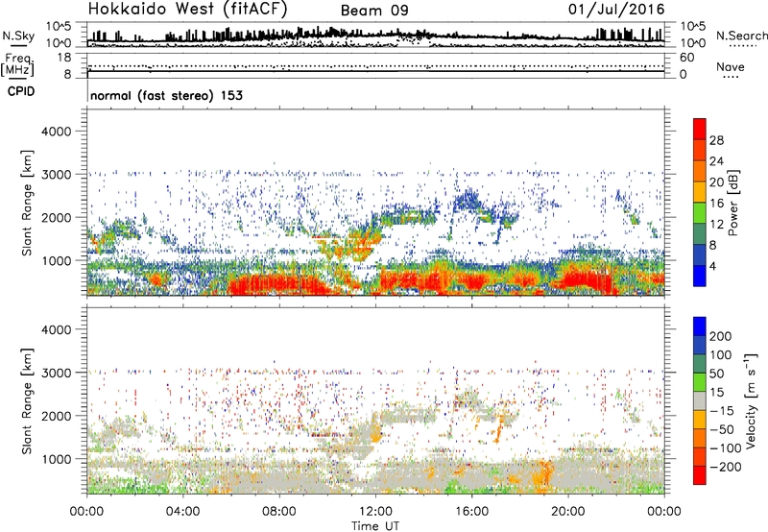
Task: Click the '1000' tick on the velocity panel
Action: click(x=56, y=459)
